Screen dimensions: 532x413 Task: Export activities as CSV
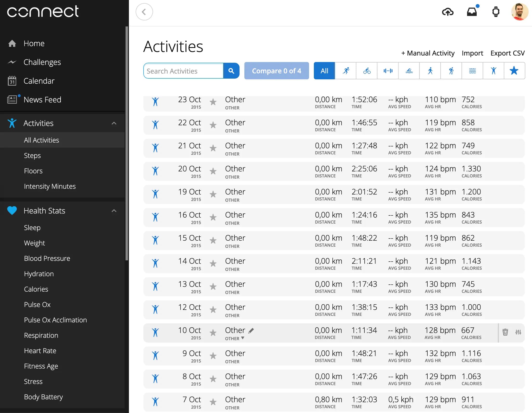coord(508,53)
